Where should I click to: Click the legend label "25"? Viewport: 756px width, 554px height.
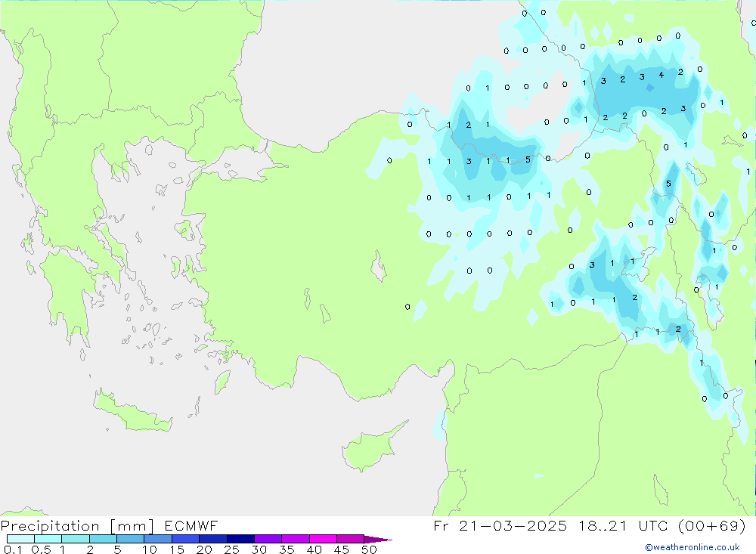pyautogui.click(x=231, y=549)
